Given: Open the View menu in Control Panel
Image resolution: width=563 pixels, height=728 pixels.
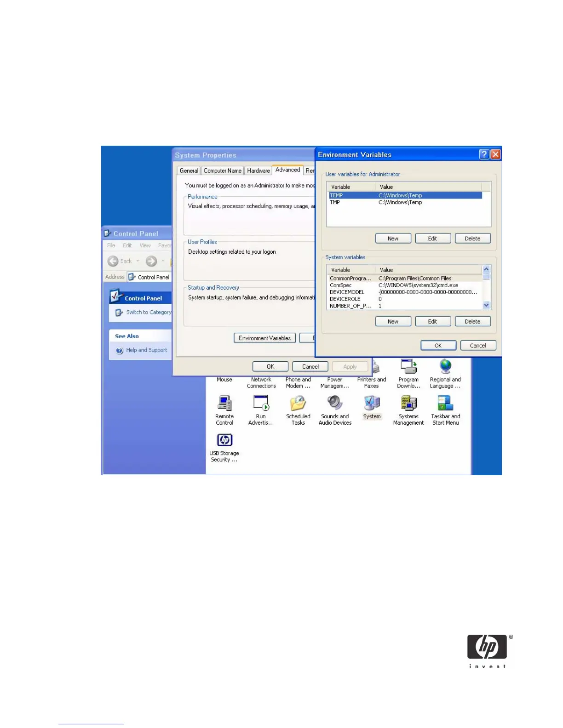Looking at the screenshot, I should point(145,245).
